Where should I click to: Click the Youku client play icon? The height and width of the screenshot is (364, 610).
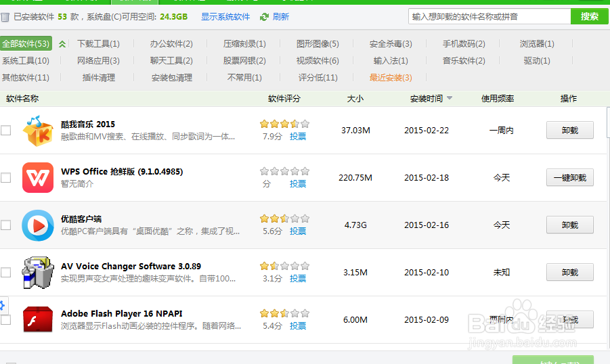click(x=38, y=225)
